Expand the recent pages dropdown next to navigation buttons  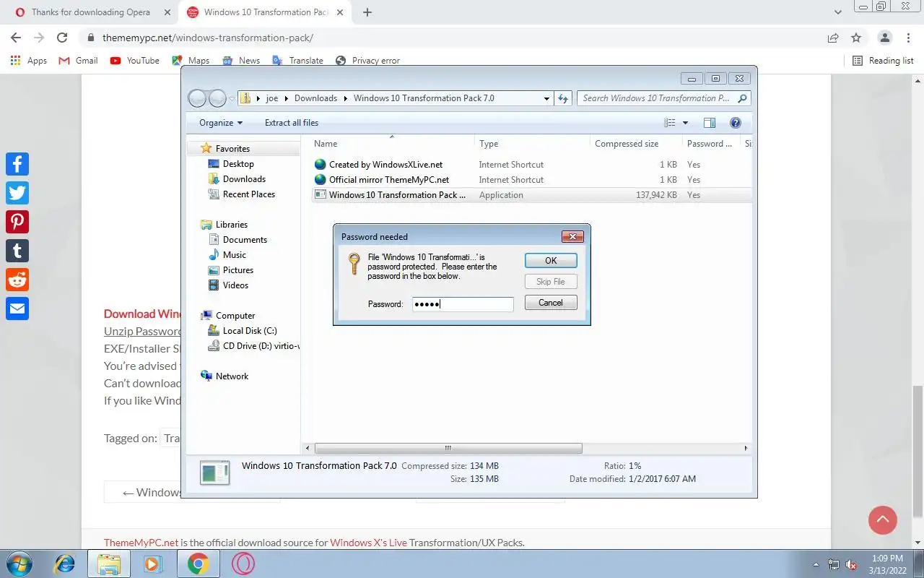pos(232,98)
